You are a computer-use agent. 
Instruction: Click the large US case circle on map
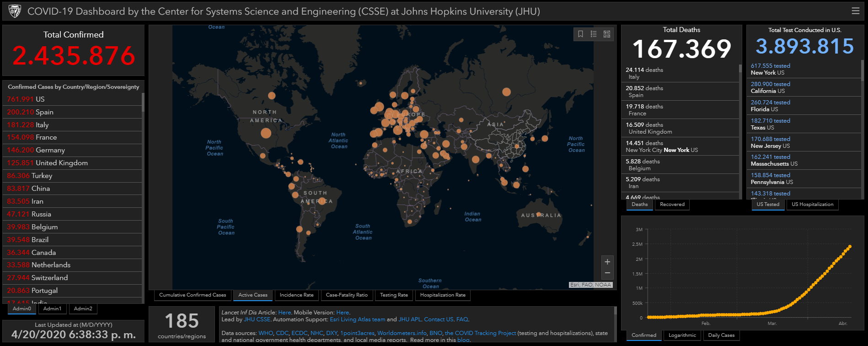266,133
